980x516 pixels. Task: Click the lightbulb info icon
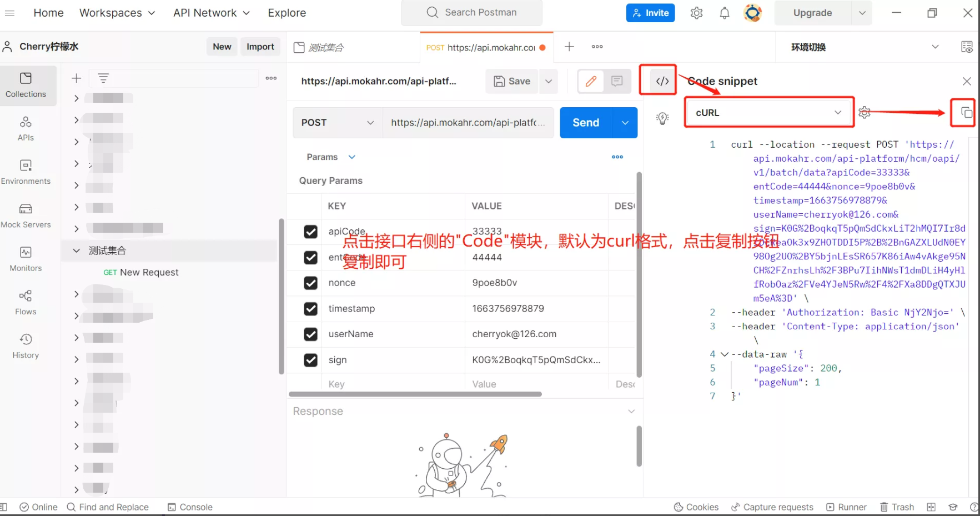tap(662, 118)
